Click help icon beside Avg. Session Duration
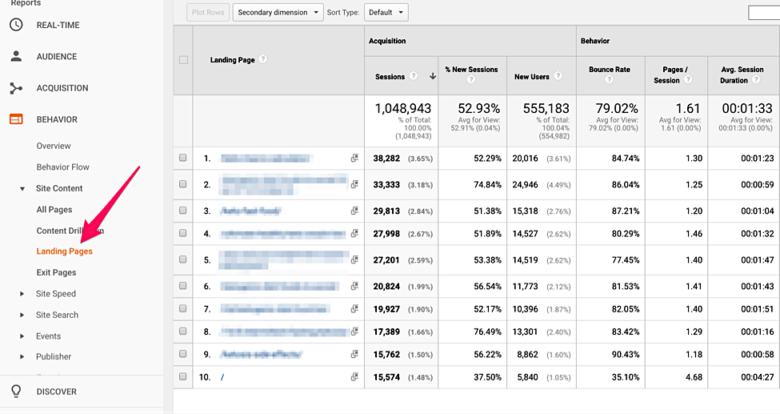The height and width of the screenshot is (414, 780). [756, 80]
